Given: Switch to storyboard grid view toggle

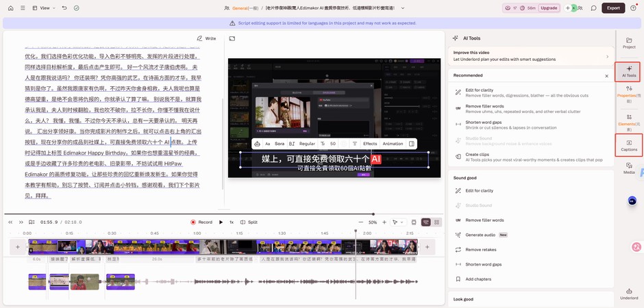Looking at the screenshot, I should 437,222.
